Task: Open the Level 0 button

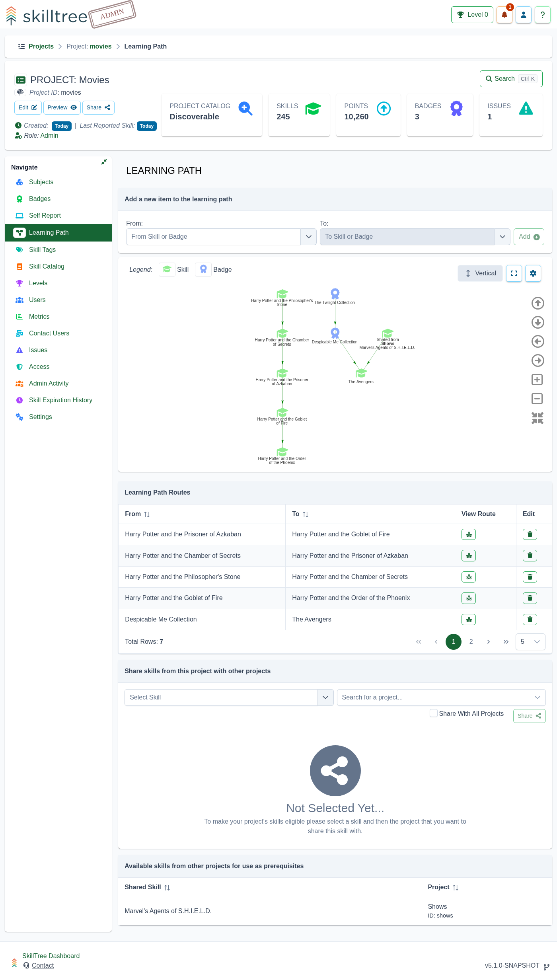Action: tap(472, 15)
